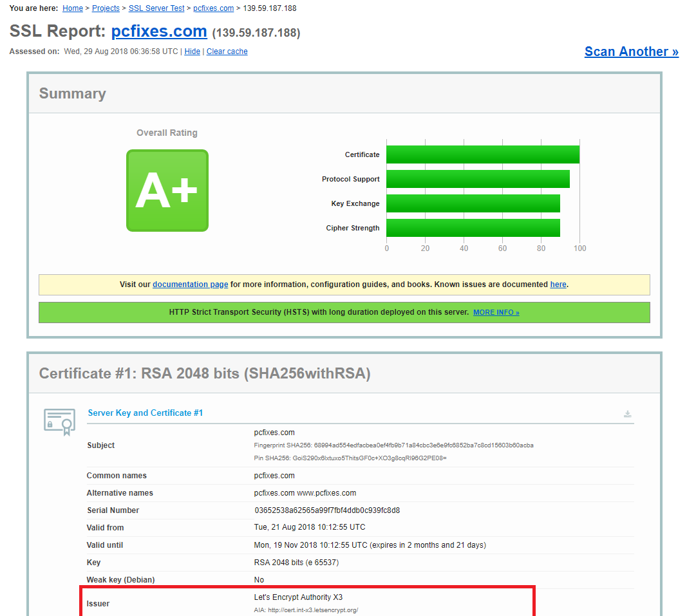Open known issues 'here' link
The height and width of the screenshot is (616, 687).
[x=558, y=285]
